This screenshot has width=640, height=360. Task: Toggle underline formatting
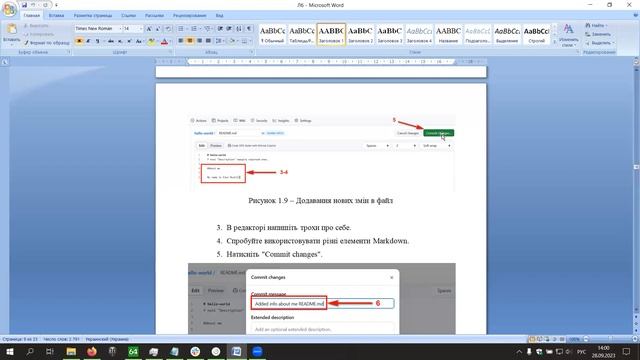pos(97,41)
